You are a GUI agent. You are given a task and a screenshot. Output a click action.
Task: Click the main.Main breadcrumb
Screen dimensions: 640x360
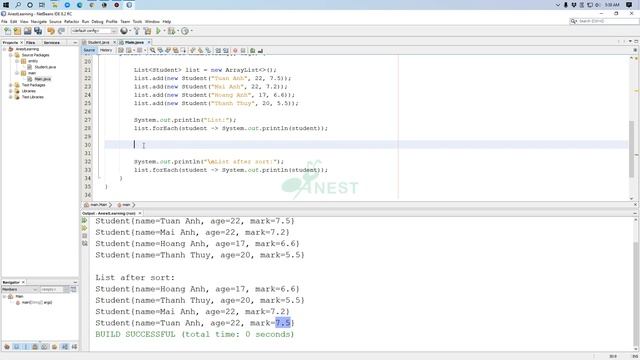(98, 205)
